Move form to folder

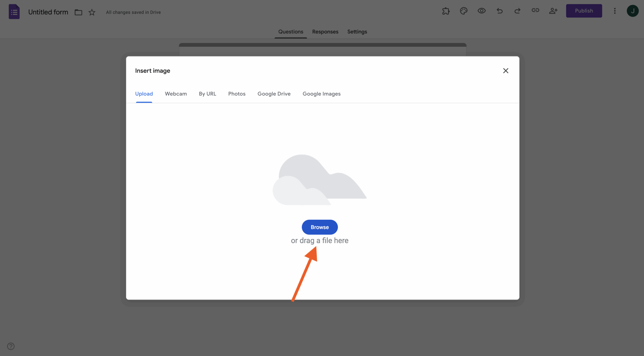click(x=78, y=12)
